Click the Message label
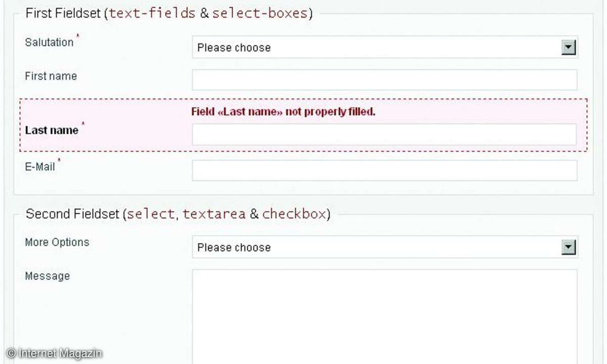Screen dimensions: 607x364 (x=48, y=276)
